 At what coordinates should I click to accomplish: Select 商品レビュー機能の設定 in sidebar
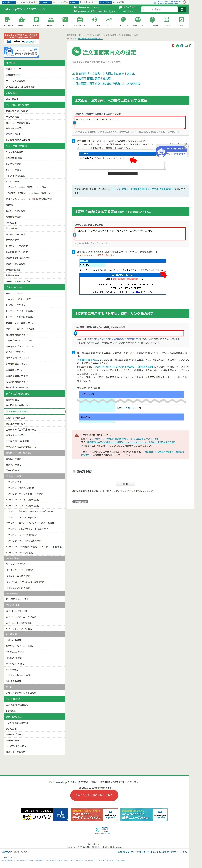pyautogui.click(x=34, y=122)
